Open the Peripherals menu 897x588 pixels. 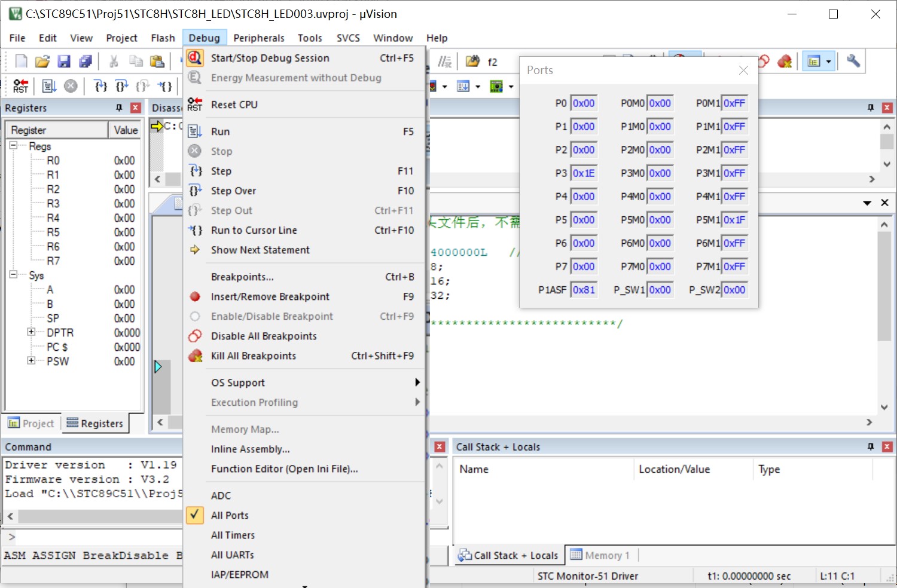[x=259, y=38]
